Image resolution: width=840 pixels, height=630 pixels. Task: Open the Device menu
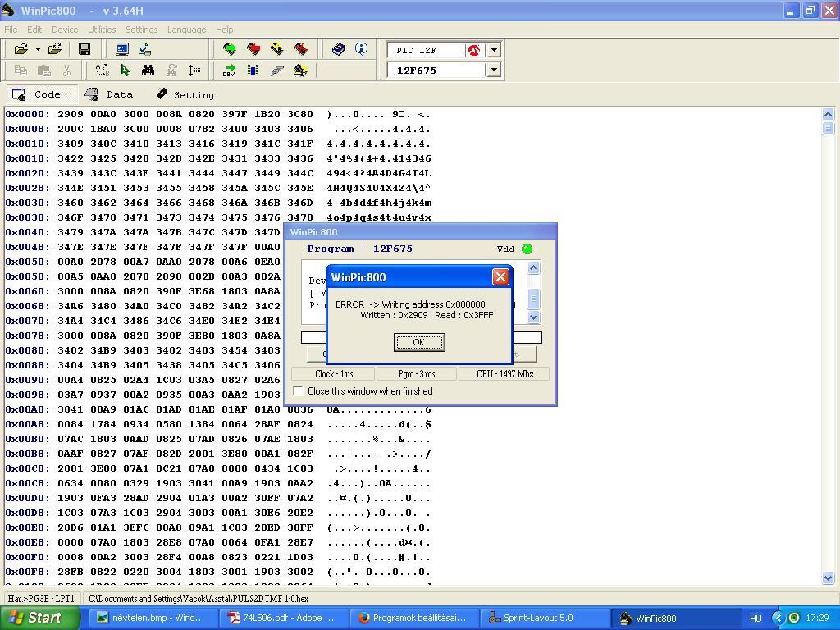click(65, 30)
